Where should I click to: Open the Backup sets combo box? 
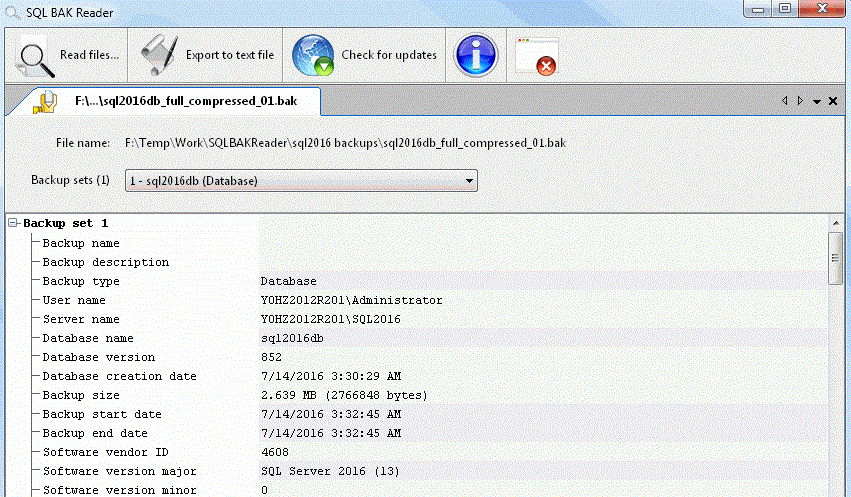[x=301, y=181]
